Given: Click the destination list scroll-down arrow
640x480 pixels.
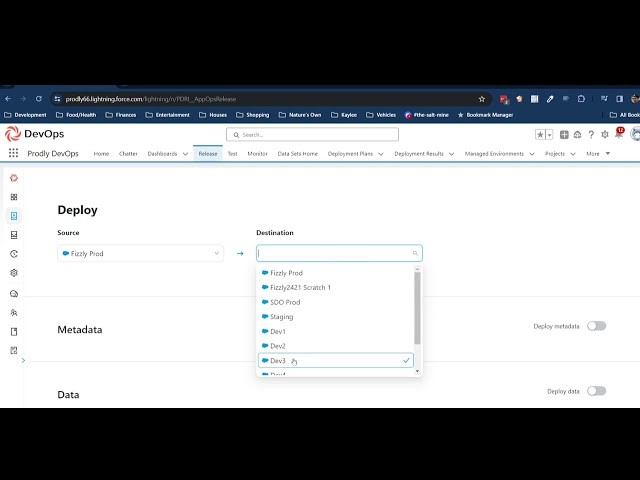Looking at the screenshot, I should click(417, 371).
